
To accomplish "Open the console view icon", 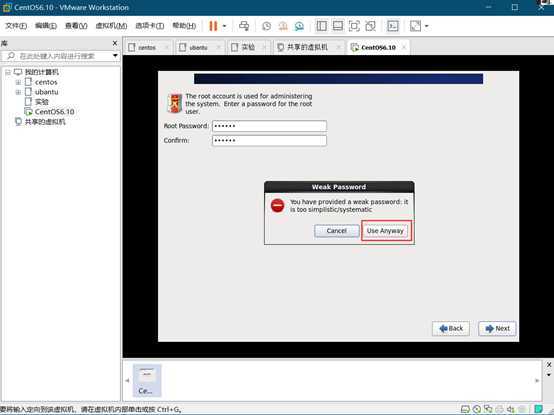I will coord(393,26).
